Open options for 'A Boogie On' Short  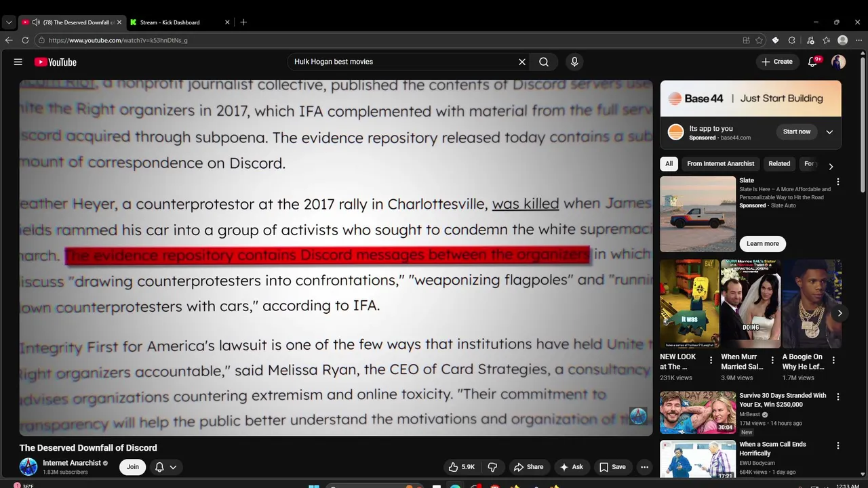(x=833, y=361)
